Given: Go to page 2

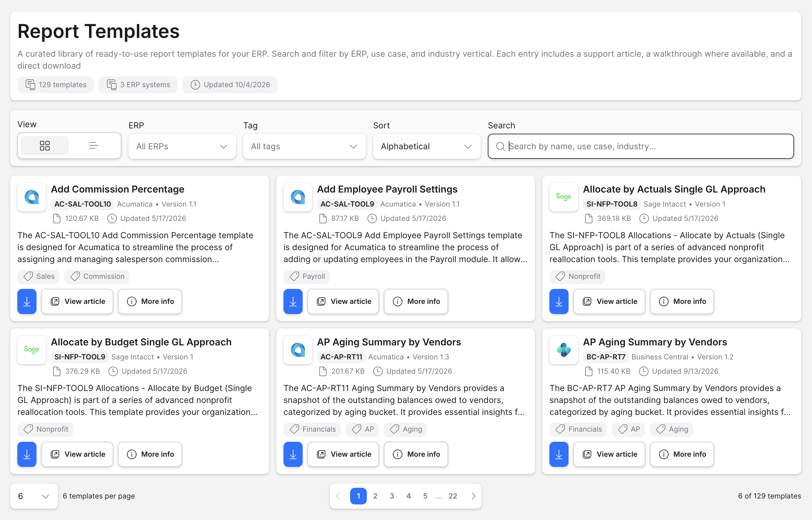Looking at the screenshot, I should click(x=375, y=496).
